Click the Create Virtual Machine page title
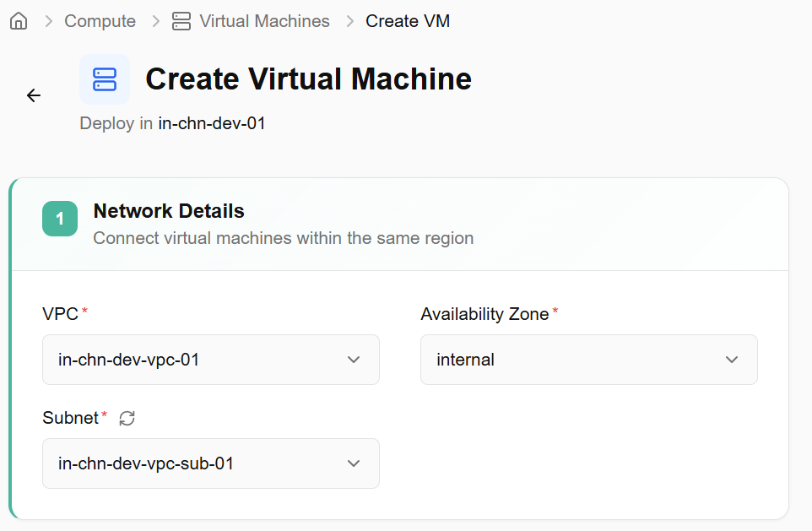812x531 pixels. (308, 79)
